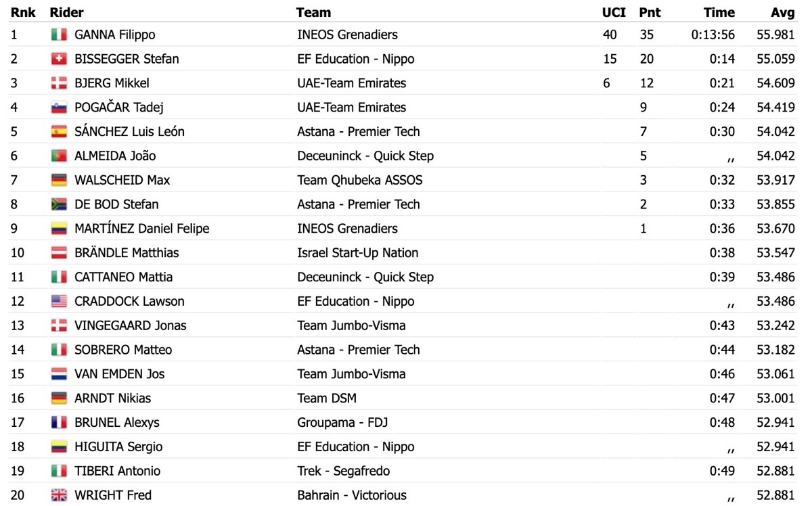Click the Spanish flag next to SÁNCHEZ Luis León
Viewport: 812px width, 506px height.
tap(59, 132)
